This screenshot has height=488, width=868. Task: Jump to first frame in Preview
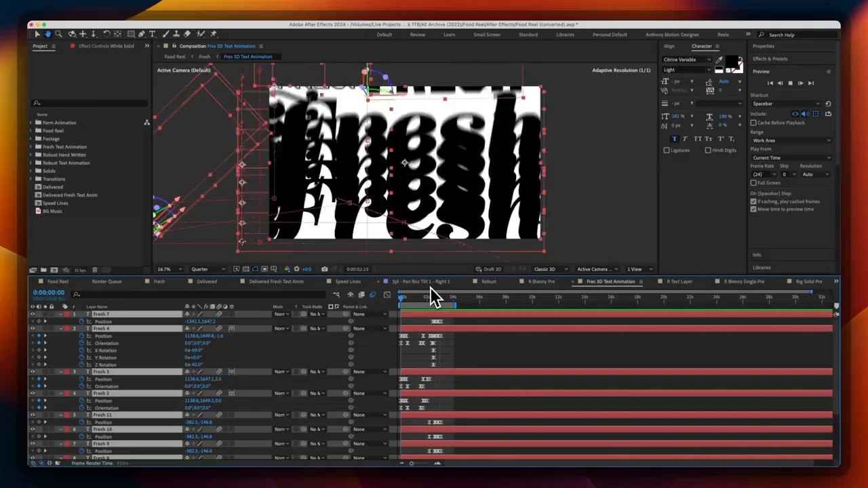[770, 83]
